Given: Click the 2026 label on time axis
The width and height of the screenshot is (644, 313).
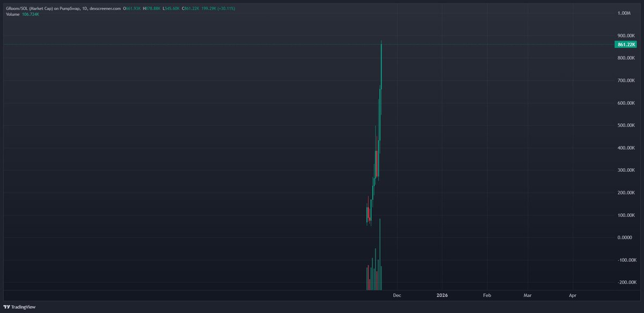Looking at the screenshot, I should tap(442, 295).
